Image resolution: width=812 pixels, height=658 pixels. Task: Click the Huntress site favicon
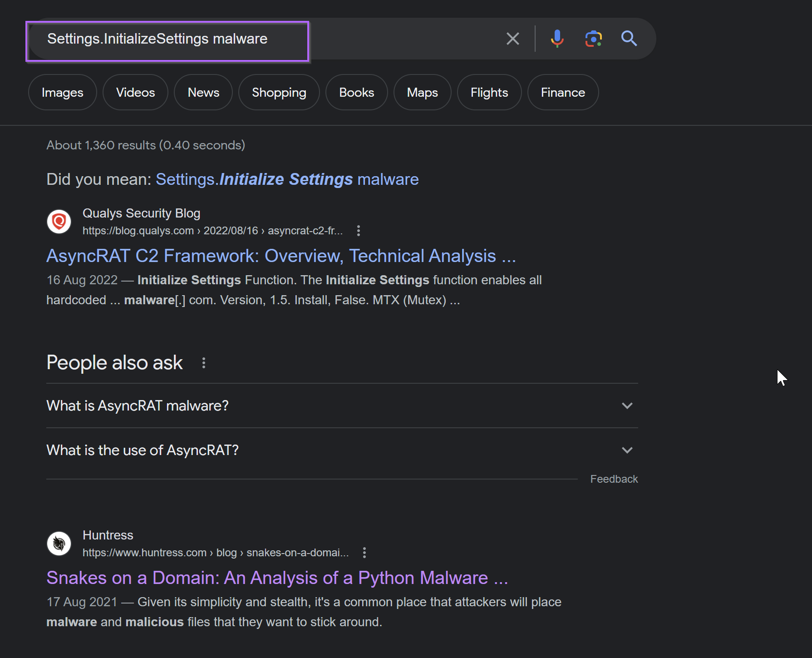pos(59,543)
